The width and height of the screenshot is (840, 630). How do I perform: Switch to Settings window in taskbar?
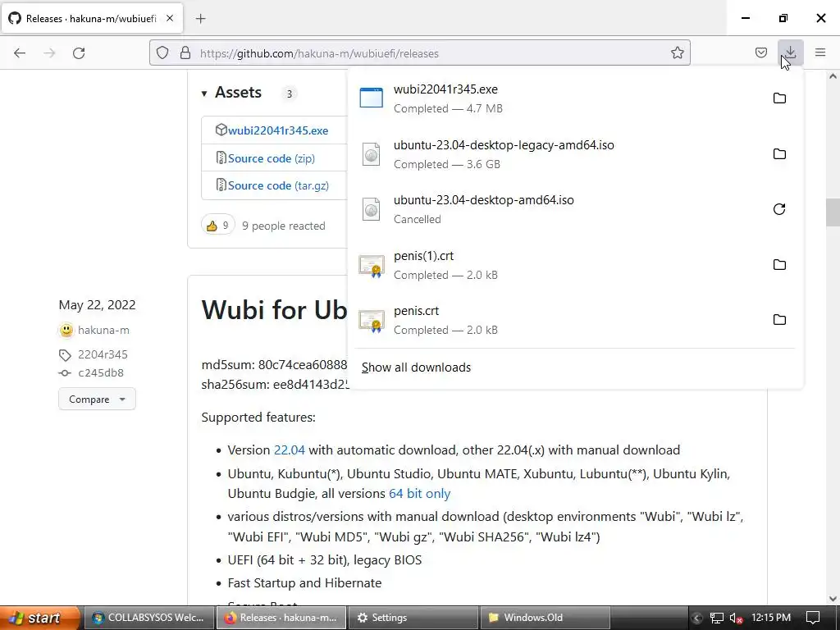pos(413,618)
